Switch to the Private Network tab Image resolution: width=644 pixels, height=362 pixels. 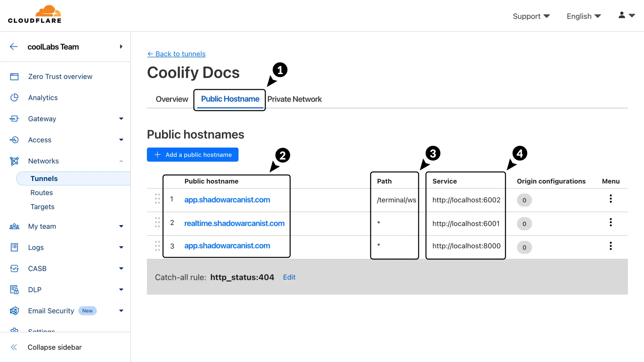point(294,99)
